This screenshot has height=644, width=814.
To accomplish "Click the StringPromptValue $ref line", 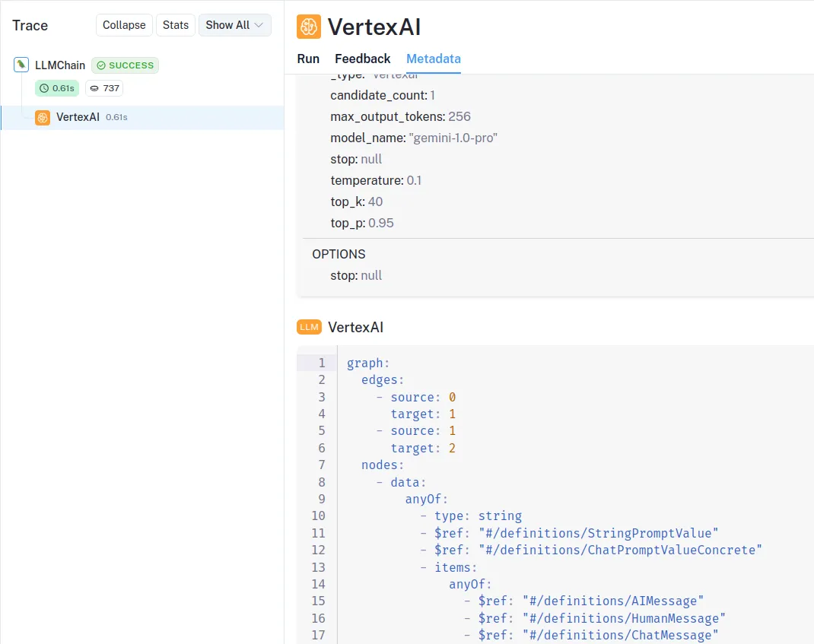I will (570, 533).
